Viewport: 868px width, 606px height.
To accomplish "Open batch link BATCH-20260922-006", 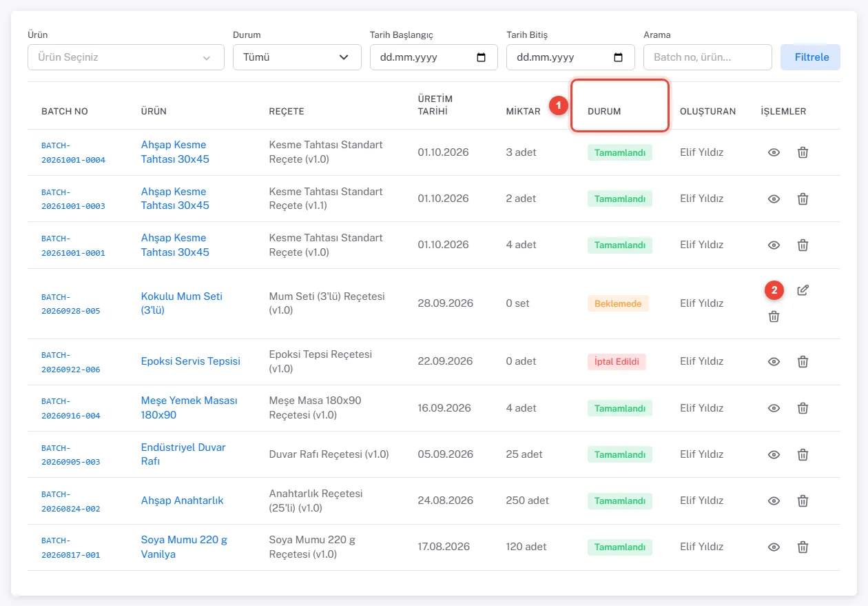I will click(x=71, y=362).
